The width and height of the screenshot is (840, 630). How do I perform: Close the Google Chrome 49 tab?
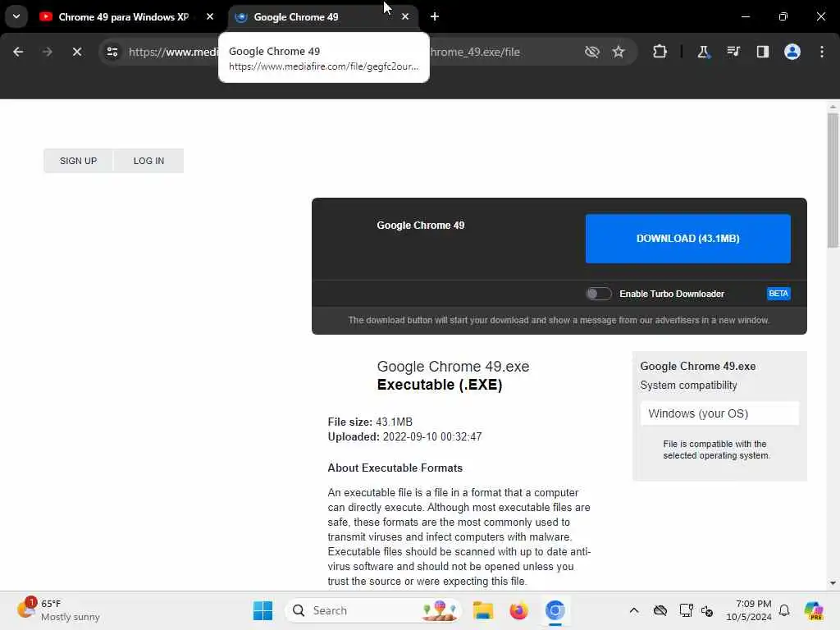click(405, 17)
